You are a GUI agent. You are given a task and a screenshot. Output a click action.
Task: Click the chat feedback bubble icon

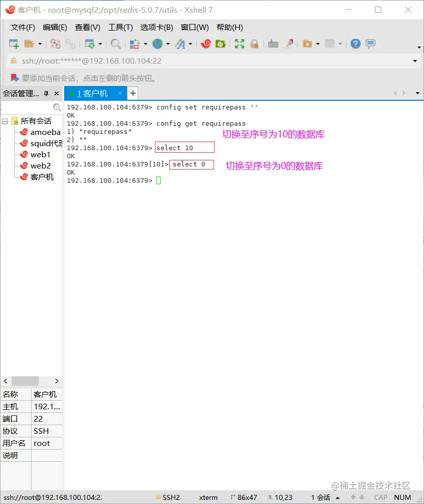370,44
